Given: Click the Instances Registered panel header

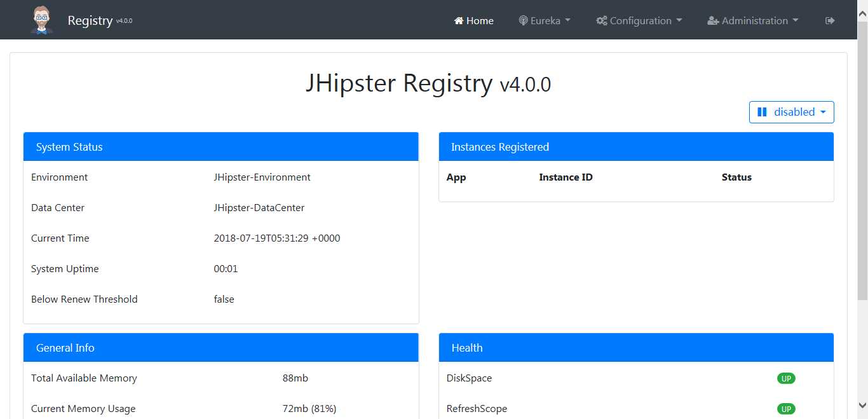Looking at the screenshot, I should tap(636, 147).
